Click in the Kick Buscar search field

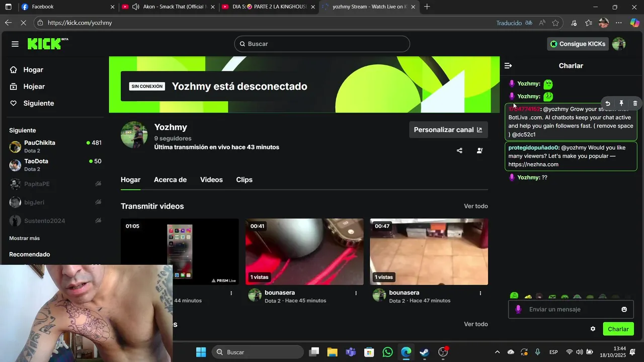(x=322, y=44)
